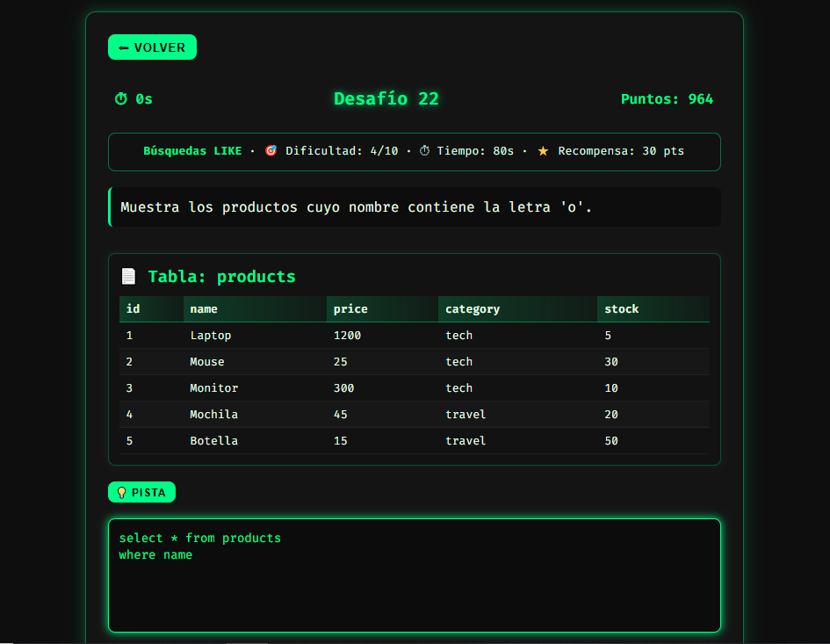Click the Búsquedas LIKE topic label
Screen dimensions: 830x644
pyautogui.click(x=192, y=151)
